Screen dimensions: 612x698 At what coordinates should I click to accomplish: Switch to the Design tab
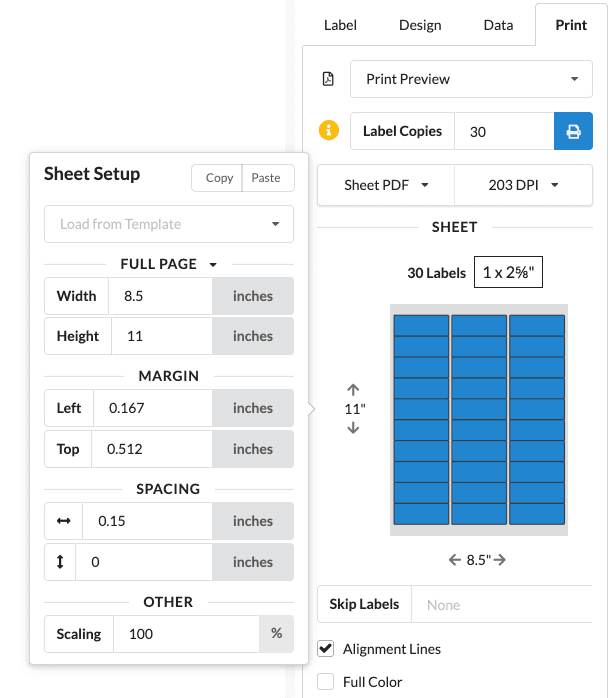(420, 25)
